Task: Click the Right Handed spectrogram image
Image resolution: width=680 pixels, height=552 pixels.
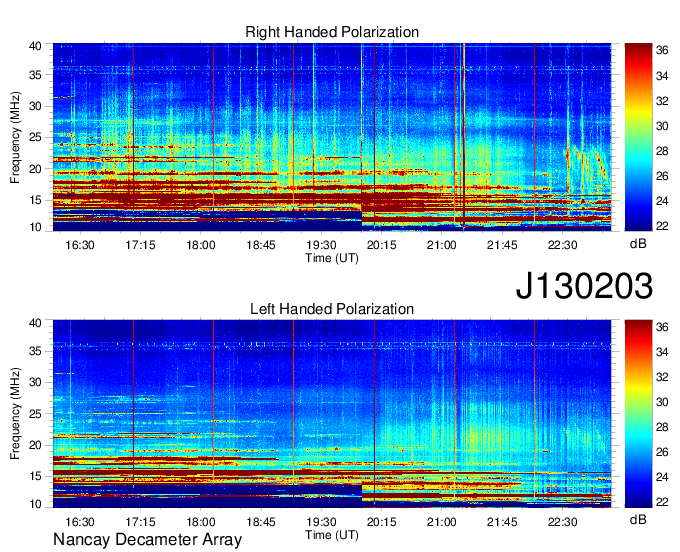Action: [x=332, y=137]
